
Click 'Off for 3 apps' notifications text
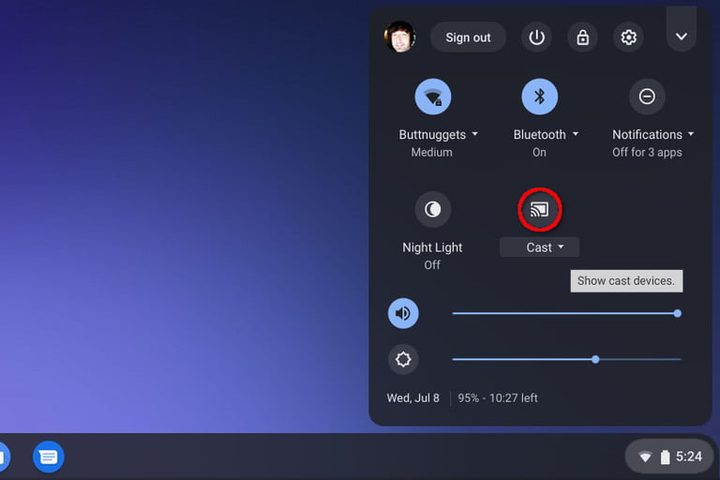click(x=647, y=152)
